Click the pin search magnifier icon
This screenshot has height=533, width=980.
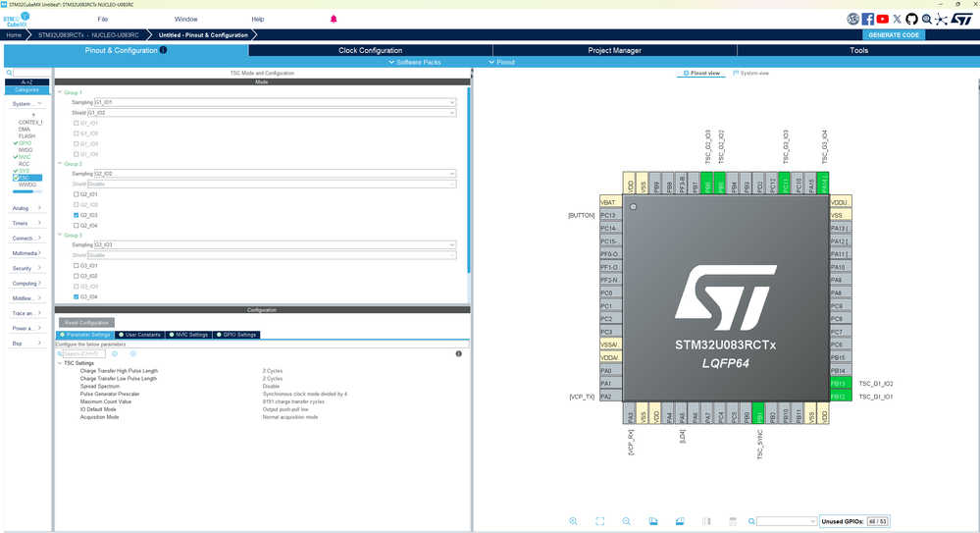751,521
